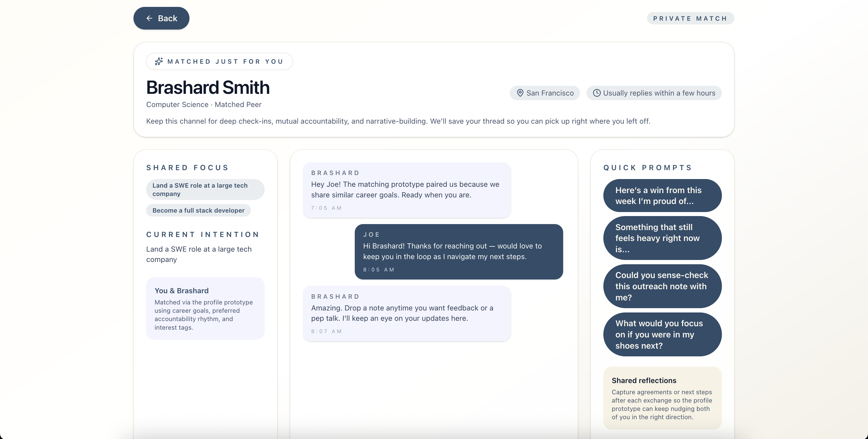The height and width of the screenshot is (439, 868).
Task: Click the Become a full stack developer tag
Action: click(x=198, y=210)
